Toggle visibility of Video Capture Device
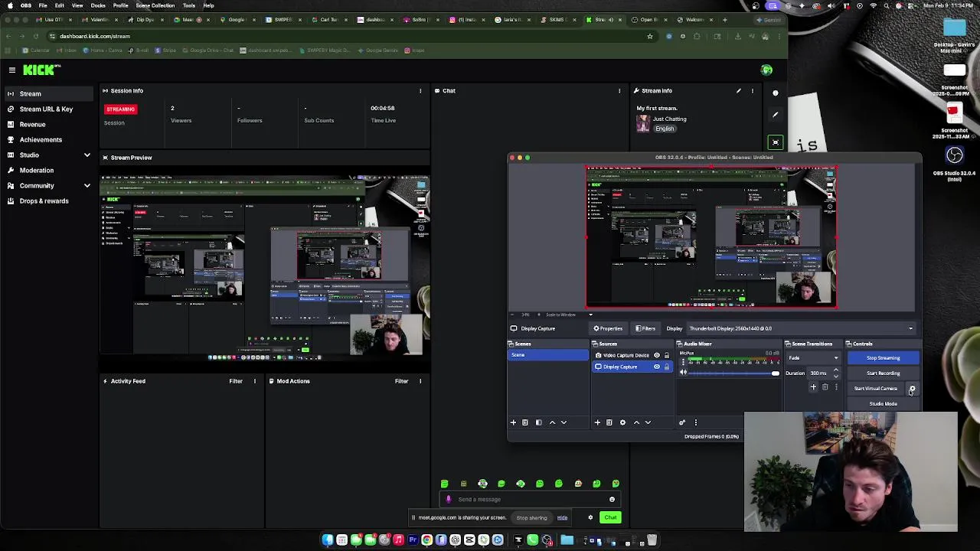Image resolution: width=980 pixels, height=551 pixels. tap(656, 355)
